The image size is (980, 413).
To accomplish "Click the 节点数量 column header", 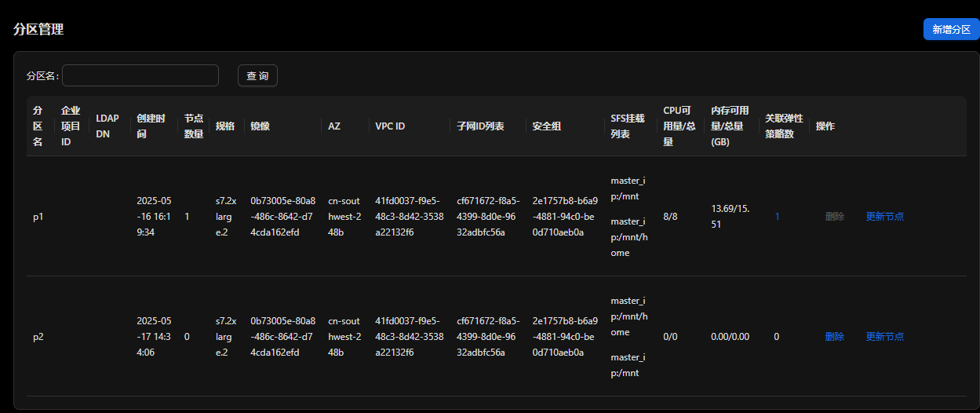I will click(194, 126).
